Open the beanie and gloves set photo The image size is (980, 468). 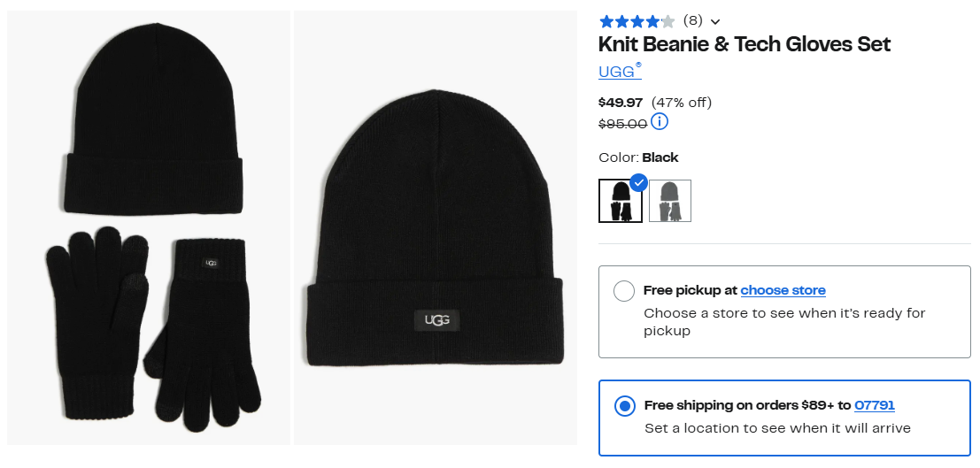tap(149, 227)
